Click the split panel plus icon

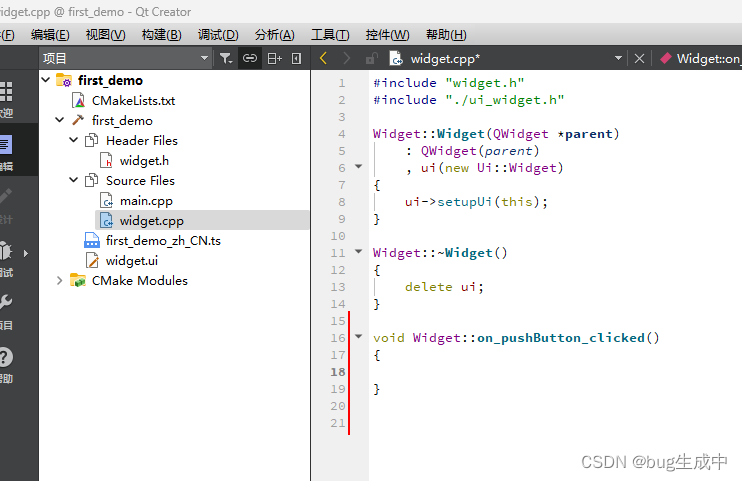pos(274,59)
